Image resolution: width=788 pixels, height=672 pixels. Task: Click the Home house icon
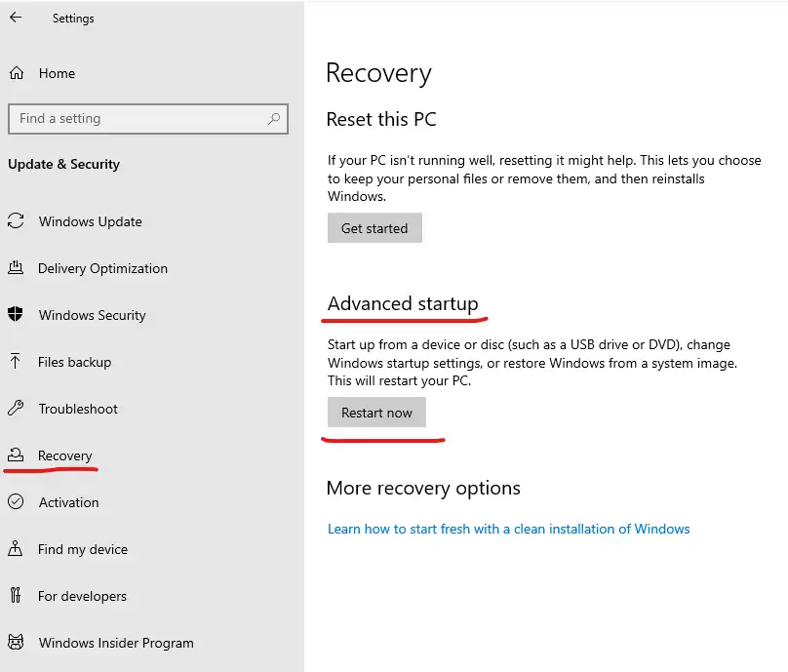pyautogui.click(x=16, y=73)
